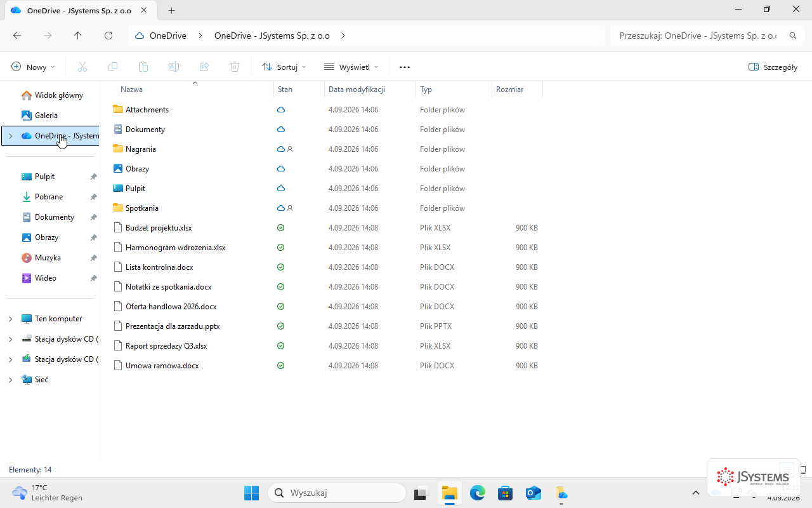The image size is (812, 508).
Task: Click the Back navigation arrow
Action: tap(17, 36)
